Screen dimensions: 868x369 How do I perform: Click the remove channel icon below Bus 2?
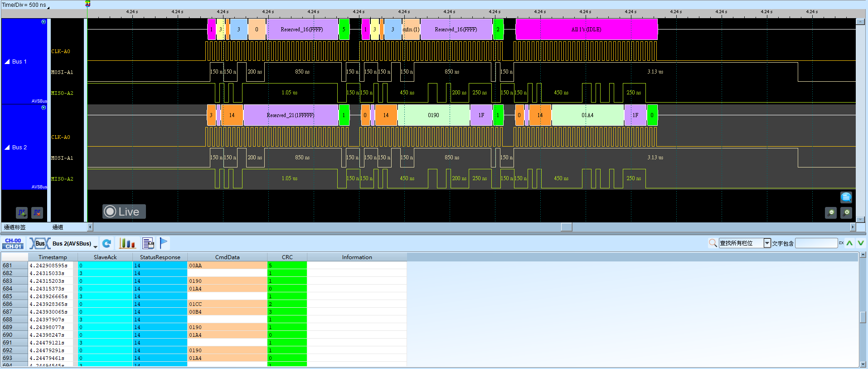click(x=37, y=212)
